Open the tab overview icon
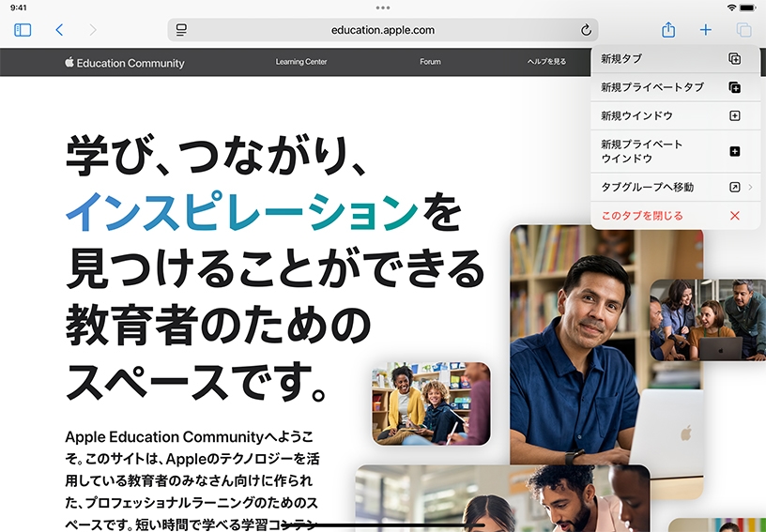The width and height of the screenshot is (766, 532). tap(743, 30)
